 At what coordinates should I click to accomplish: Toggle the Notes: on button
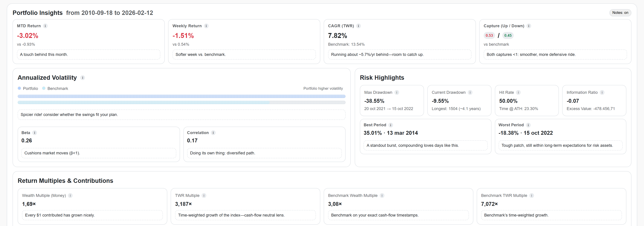point(620,13)
